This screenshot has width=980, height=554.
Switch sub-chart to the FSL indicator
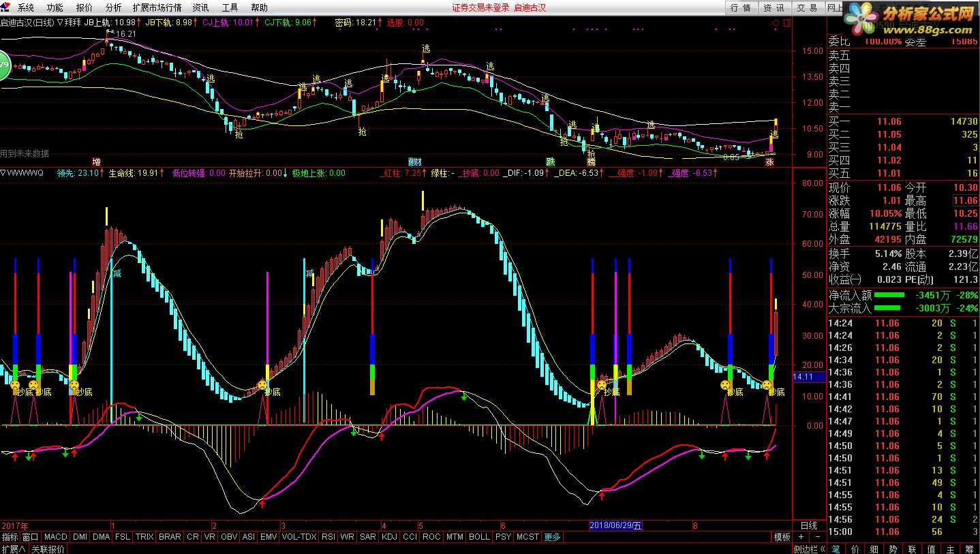[x=123, y=537]
